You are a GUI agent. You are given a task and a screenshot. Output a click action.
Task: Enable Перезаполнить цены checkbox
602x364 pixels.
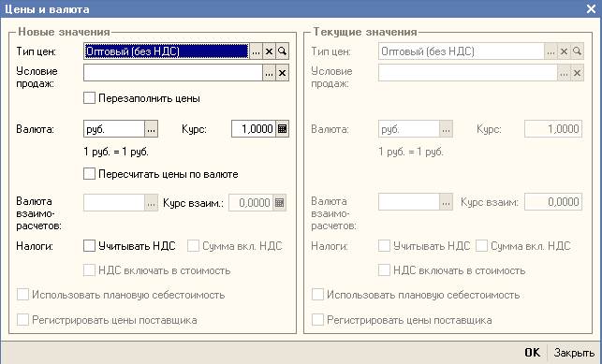click(x=89, y=98)
